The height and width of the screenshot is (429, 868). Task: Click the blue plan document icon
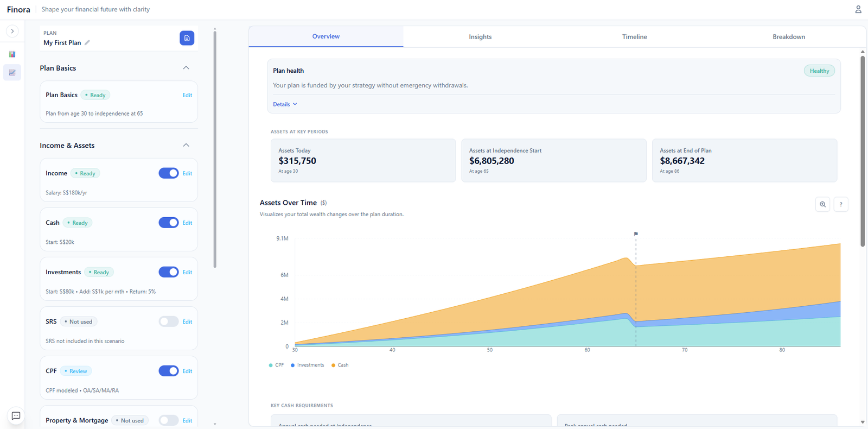coord(187,38)
